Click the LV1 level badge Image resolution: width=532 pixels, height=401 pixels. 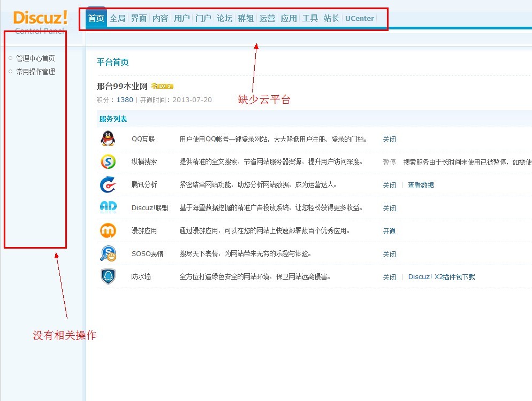click(x=162, y=86)
